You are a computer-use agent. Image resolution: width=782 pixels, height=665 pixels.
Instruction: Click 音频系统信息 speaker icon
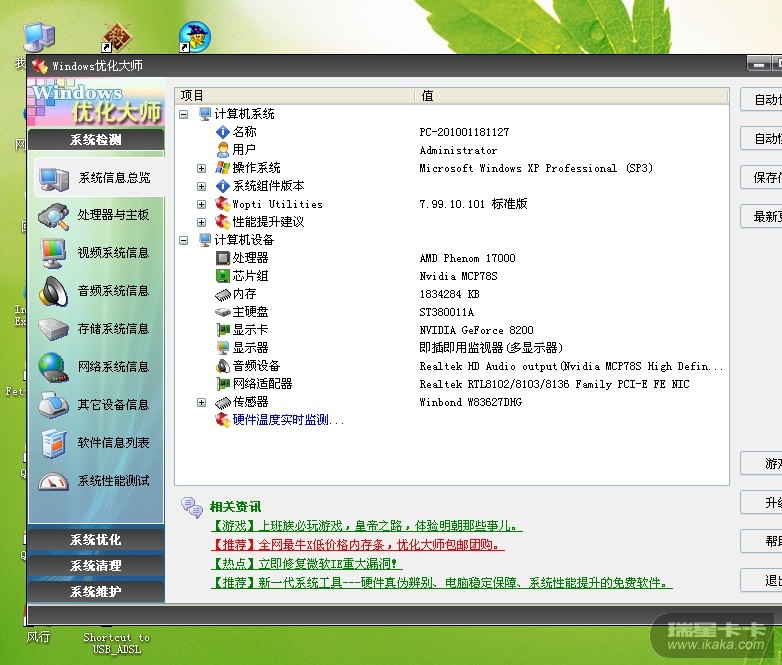pos(54,291)
